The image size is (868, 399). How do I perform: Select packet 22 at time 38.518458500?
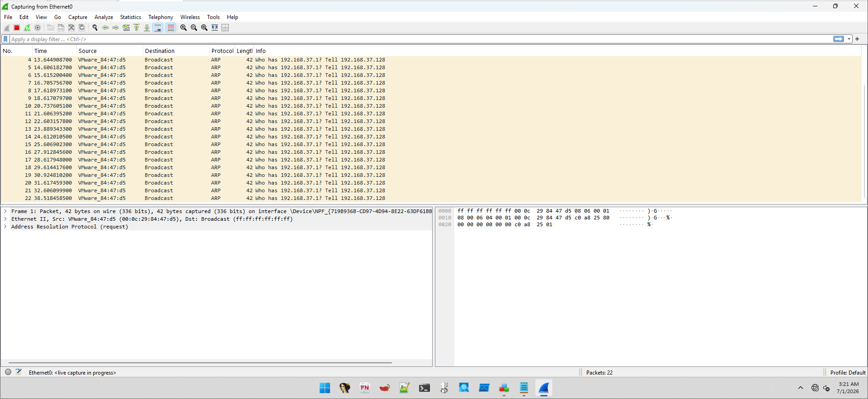pyautogui.click(x=431, y=198)
